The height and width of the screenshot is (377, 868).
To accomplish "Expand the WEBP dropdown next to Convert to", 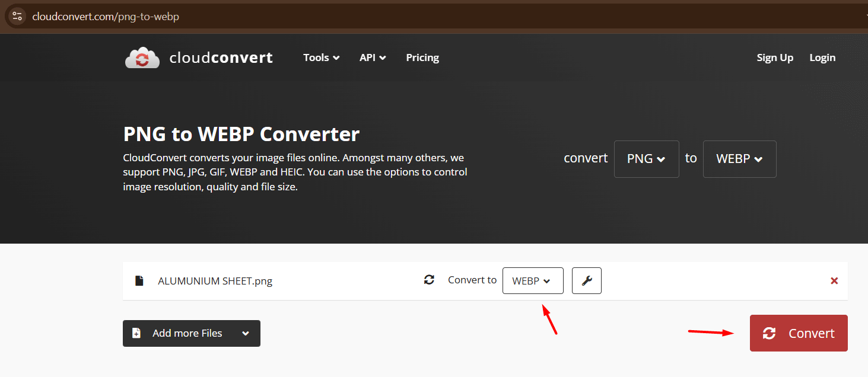I will point(532,281).
